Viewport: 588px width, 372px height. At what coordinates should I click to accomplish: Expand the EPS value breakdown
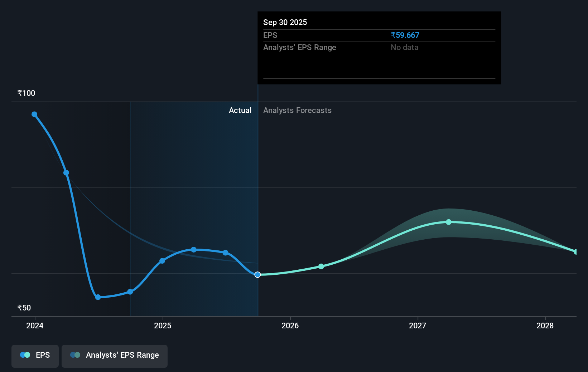click(271, 35)
